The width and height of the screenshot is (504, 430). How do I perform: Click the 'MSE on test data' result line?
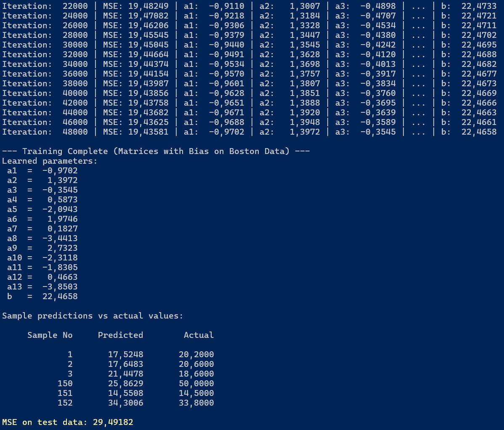67,422
